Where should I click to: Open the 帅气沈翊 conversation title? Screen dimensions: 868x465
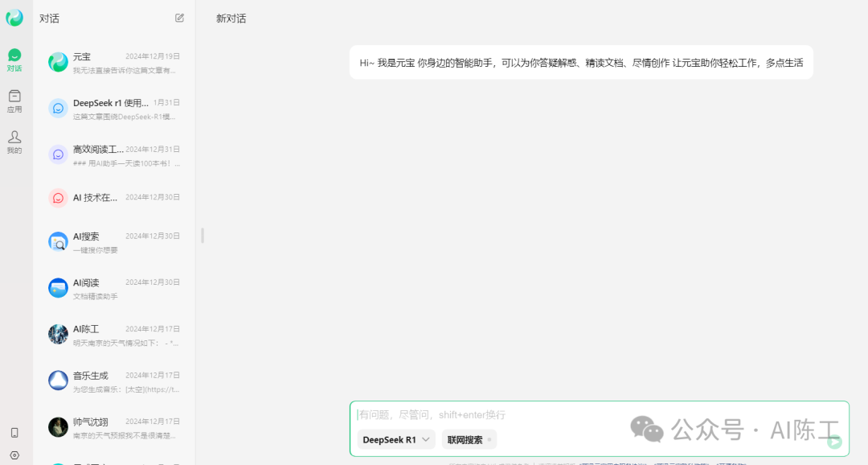[x=91, y=422]
